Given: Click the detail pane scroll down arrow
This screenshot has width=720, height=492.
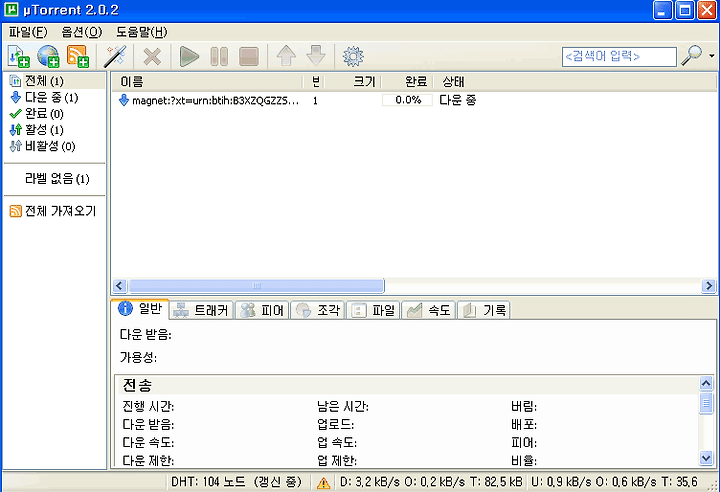Looking at the screenshot, I should (x=706, y=458).
